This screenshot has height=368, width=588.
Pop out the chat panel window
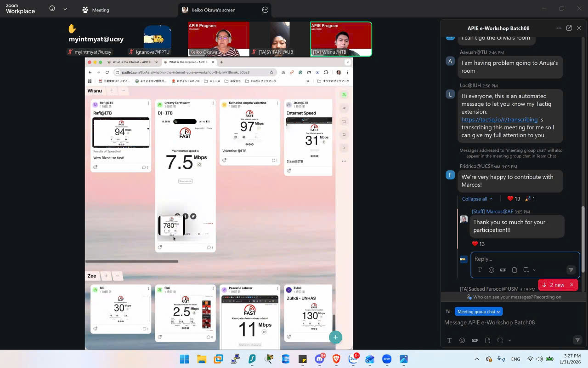(x=569, y=28)
